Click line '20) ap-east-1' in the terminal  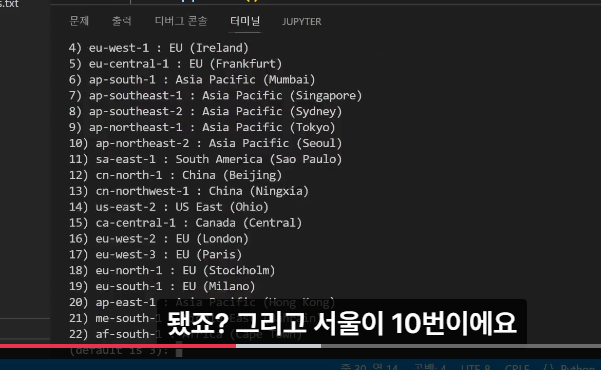pyautogui.click(x=112, y=303)
